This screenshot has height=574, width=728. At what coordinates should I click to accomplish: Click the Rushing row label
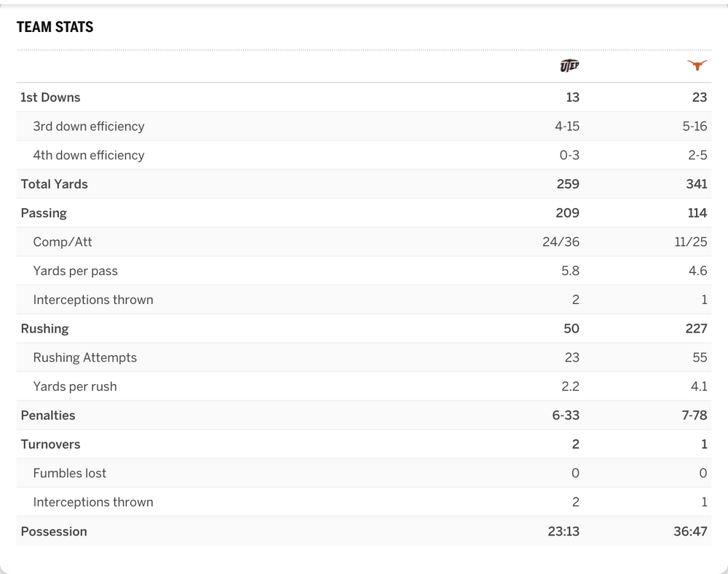tap(44, 329)
